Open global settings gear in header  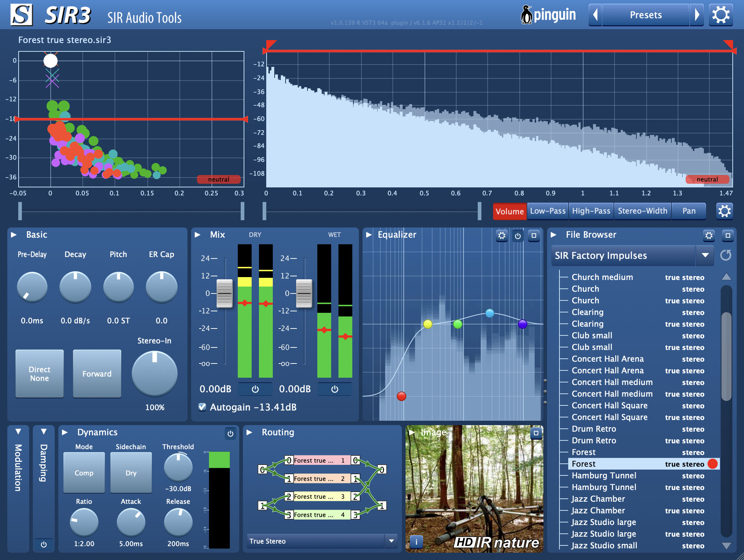[721, 15]
